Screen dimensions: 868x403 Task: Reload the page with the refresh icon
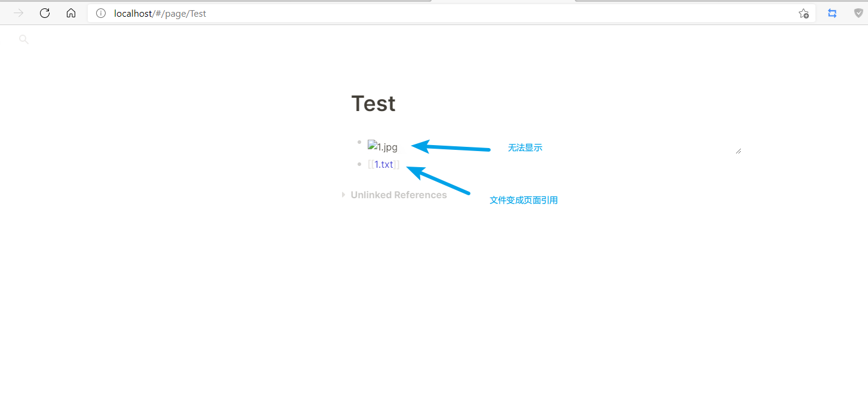tap(44, 13)
